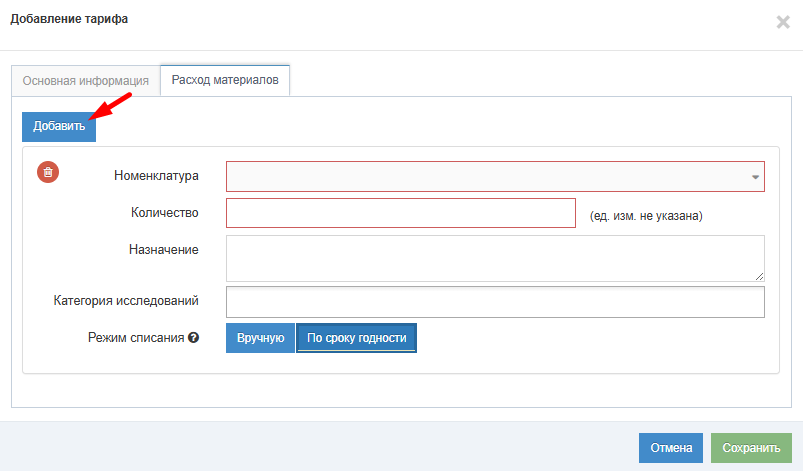Click the Категория исследований input field
Viewport: 803px width, 471px height.
tap(495, 301)
